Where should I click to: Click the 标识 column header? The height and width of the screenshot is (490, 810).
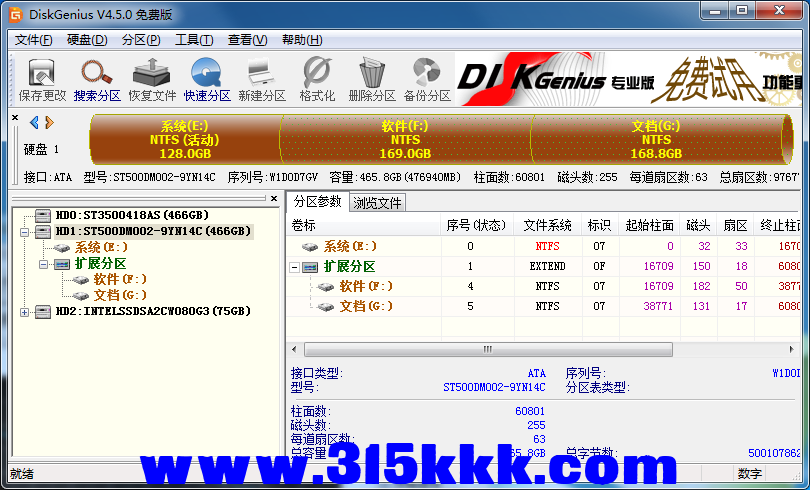tap(600, 225)
